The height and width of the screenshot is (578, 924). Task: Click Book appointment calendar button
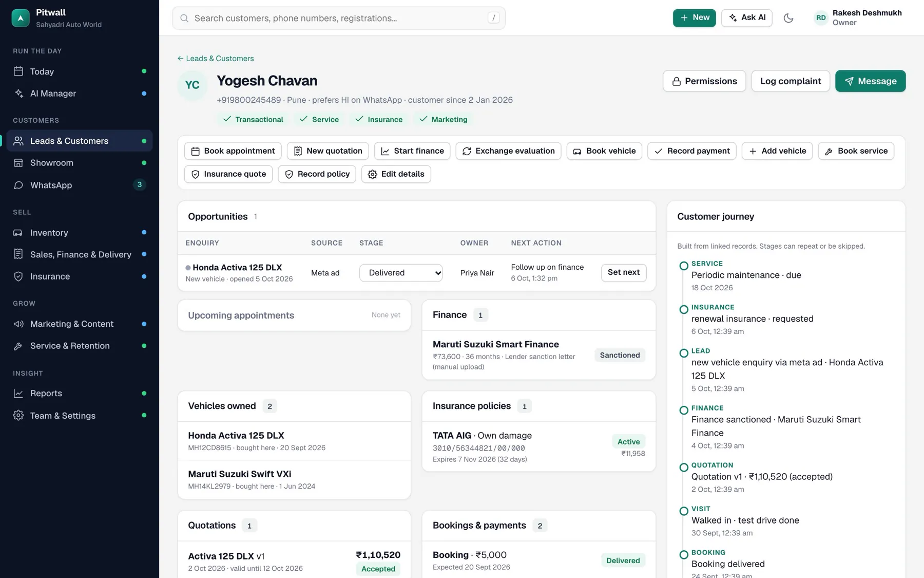point(233,151)
